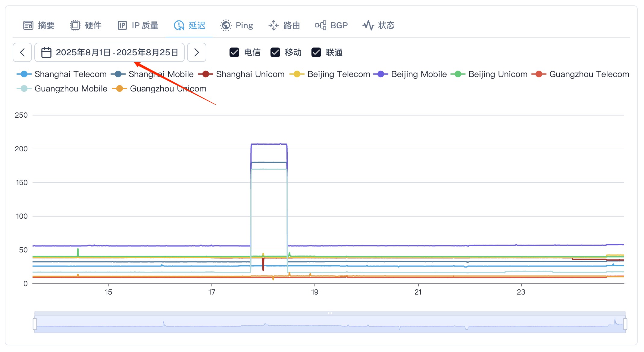The image size is (644, 352).
Task: Toggle Beijing Mobile series in legend
Action: [x=419, y=74]
